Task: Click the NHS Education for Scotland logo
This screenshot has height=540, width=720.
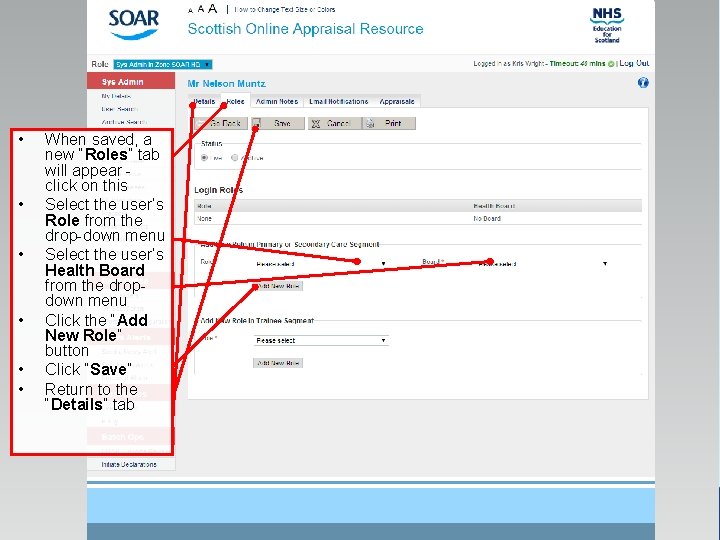Action: pyautogui.click(x=607, y=25)
